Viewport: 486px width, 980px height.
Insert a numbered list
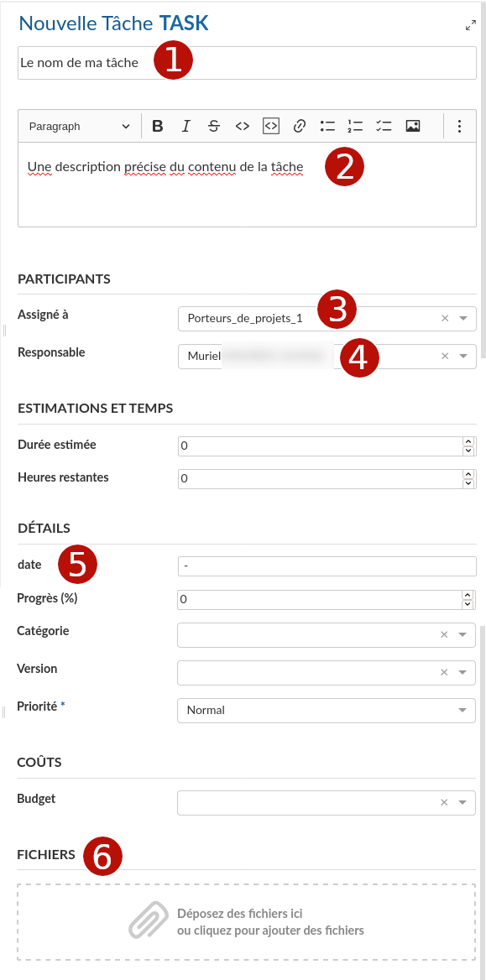(x=355, y=126)
